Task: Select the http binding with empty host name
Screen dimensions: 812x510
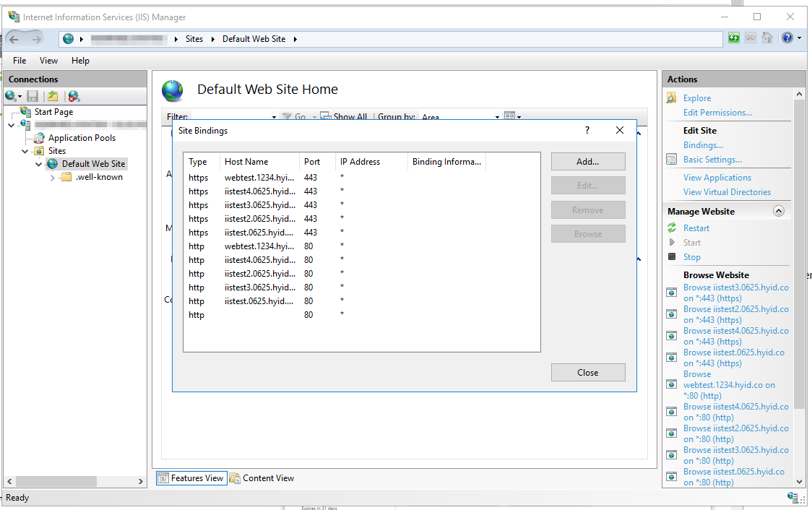Action: pos(361,315)
